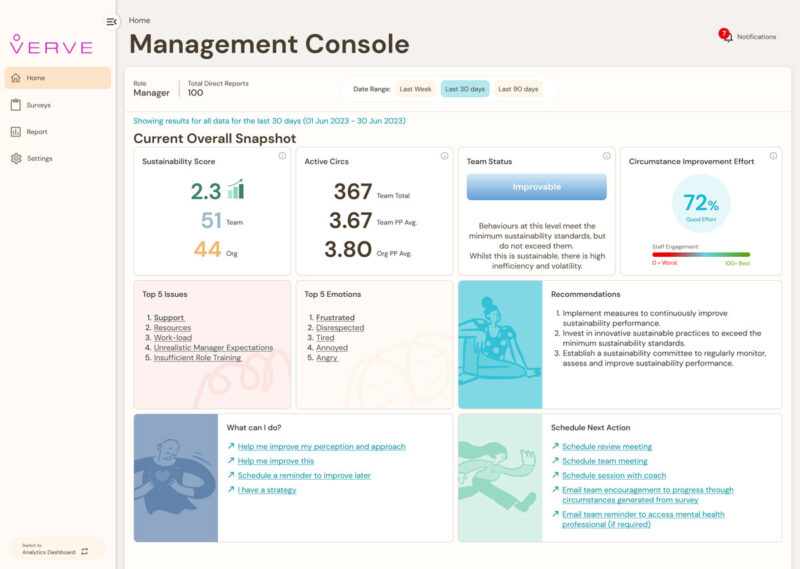The image size is (800, 569).
Task: Open Report in the sidebar
Action: tap(36, 132)
